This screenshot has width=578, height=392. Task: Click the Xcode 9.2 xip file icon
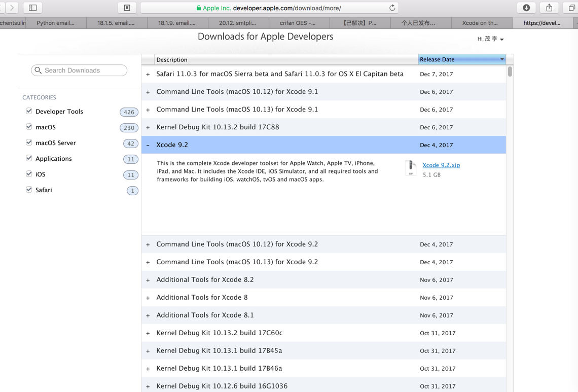[x=410, y=168]
